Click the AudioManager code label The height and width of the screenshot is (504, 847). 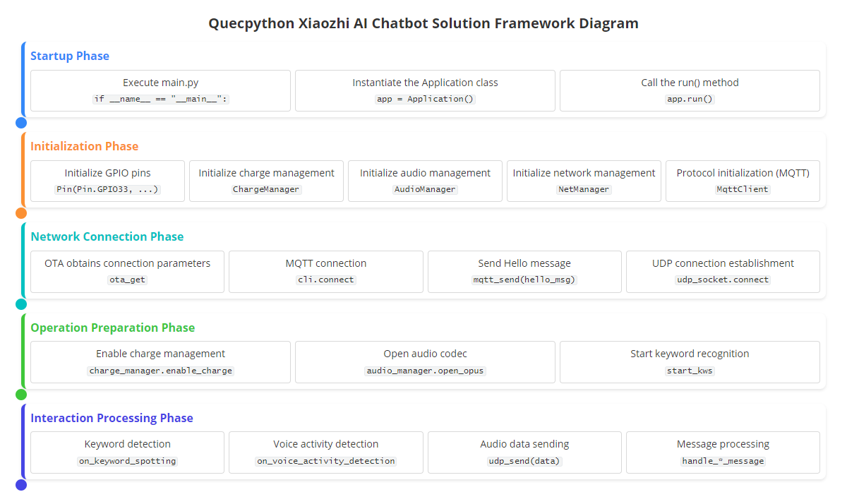(425, 189)
